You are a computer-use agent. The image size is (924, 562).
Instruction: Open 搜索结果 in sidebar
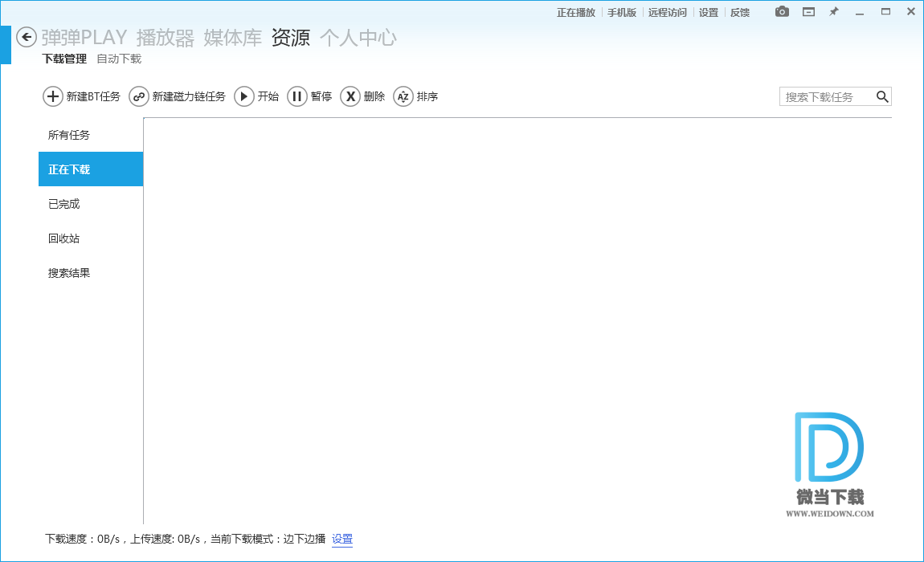91,273
